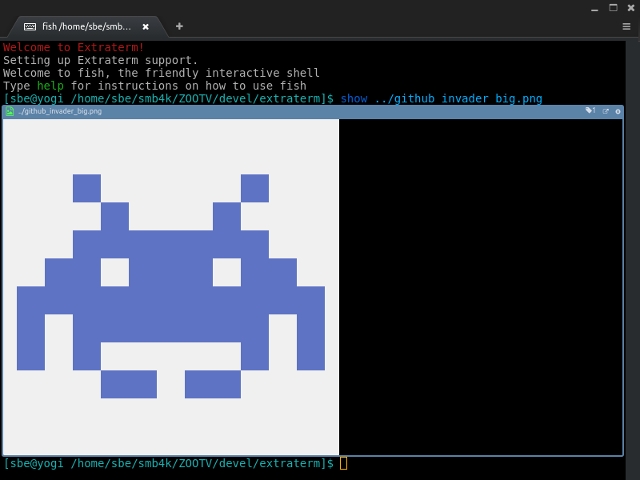
Task: Maximize the Extraterm window
Action: [613, 8]
